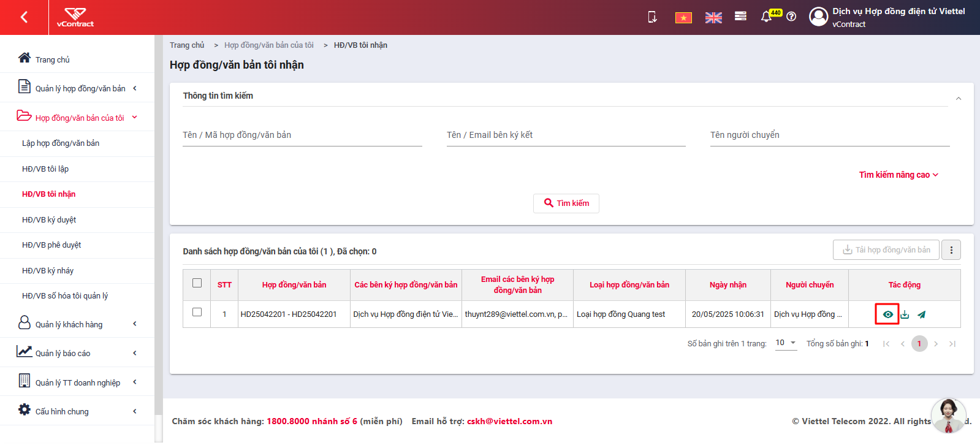Expand Tìm kiếm nâng cao options

[898, 175]
